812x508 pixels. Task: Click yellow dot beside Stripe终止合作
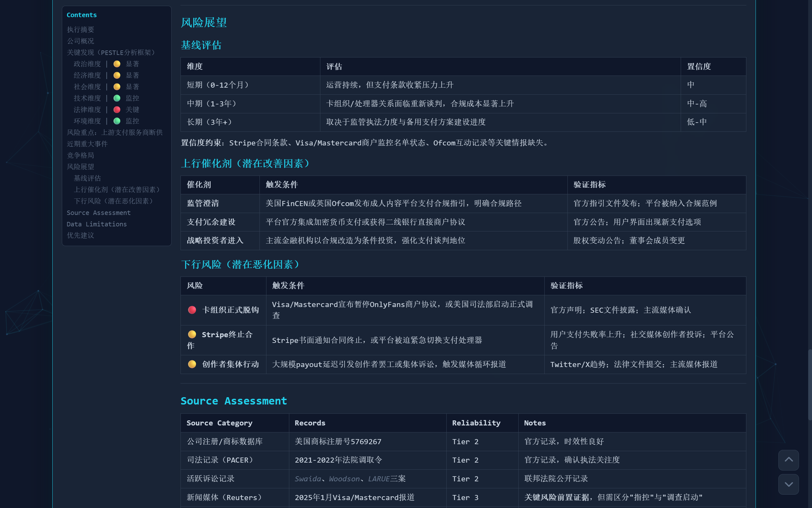pos(192,334)
